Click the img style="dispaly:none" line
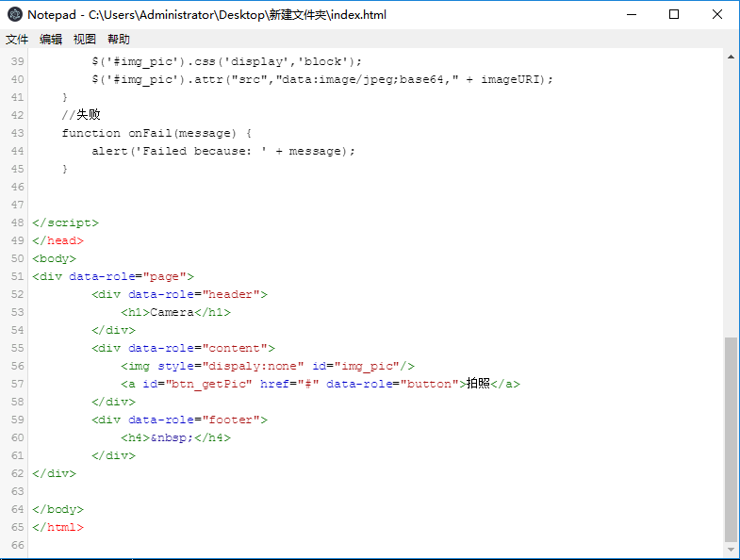The image size is (740, 560). pyautogui.click(x=268, y=367)
